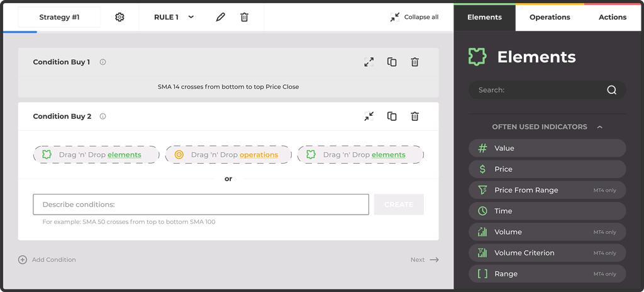Show info tooltip for Condition Buy 2

pos(103,116)
